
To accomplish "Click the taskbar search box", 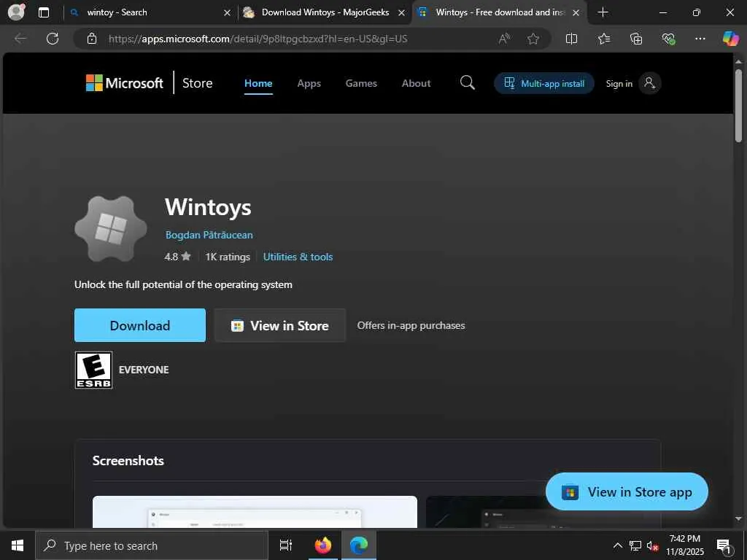I will point(152,545).
